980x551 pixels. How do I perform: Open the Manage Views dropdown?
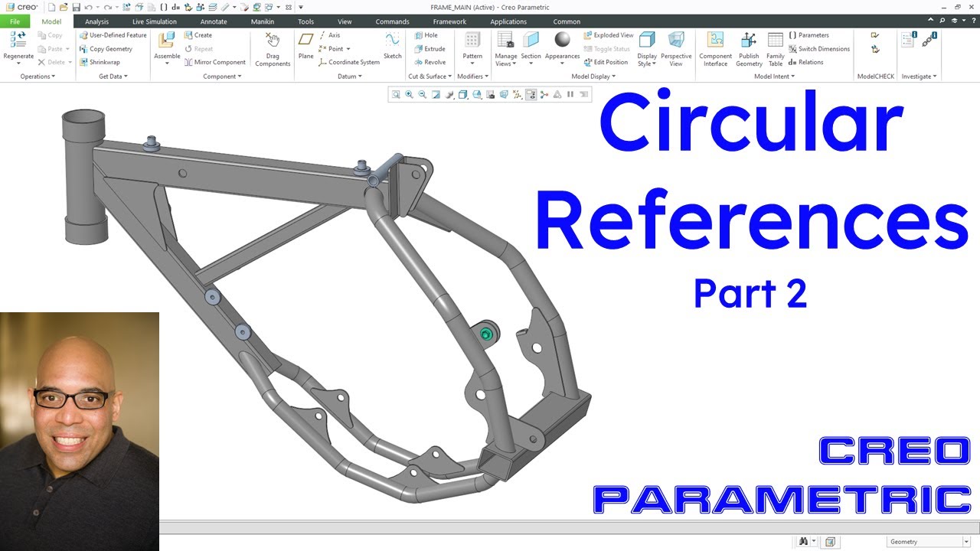505,60
